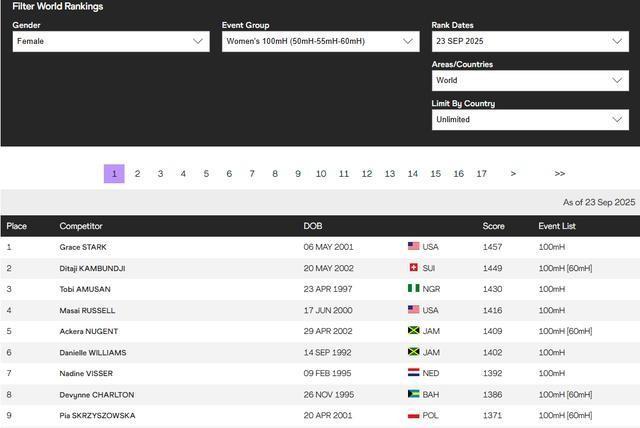Open the Rank Dates dropdown
The width and height of the screenshot is (640, 428).
pos(530,41)
